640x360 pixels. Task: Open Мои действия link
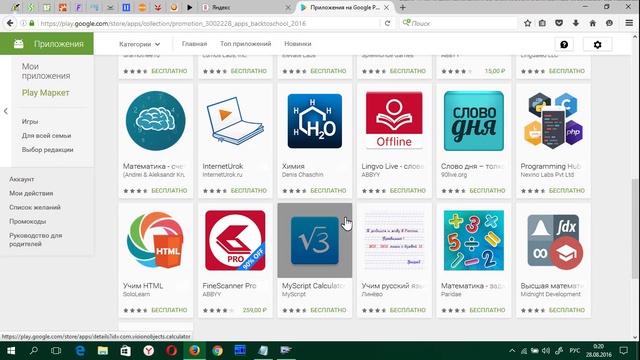[x=31, y=193]
